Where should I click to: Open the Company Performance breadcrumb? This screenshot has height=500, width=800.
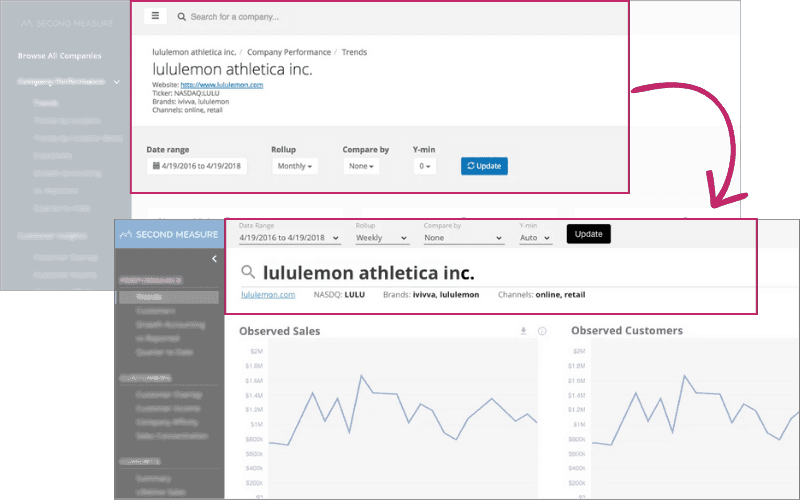coord(289,52)
